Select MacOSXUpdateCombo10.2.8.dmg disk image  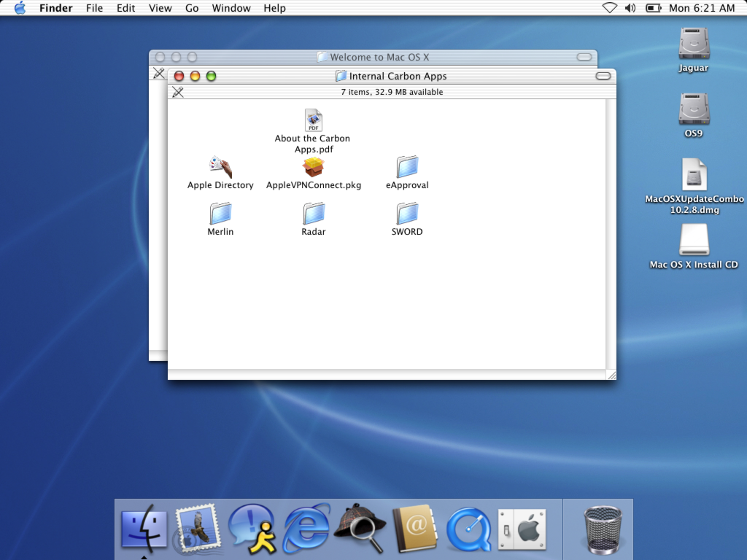[x=694, y=175]
